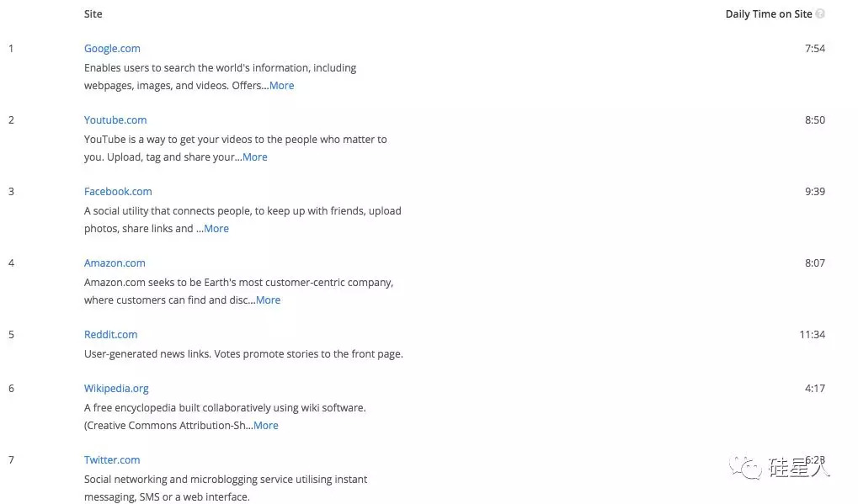Open the Wikipedia.org site link
Screen dimensions: 858x504
[x=116, y=389]
